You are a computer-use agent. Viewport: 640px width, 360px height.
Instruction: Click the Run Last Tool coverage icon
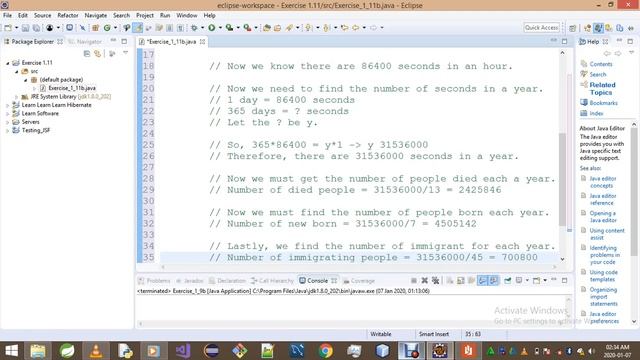point(229,28)
